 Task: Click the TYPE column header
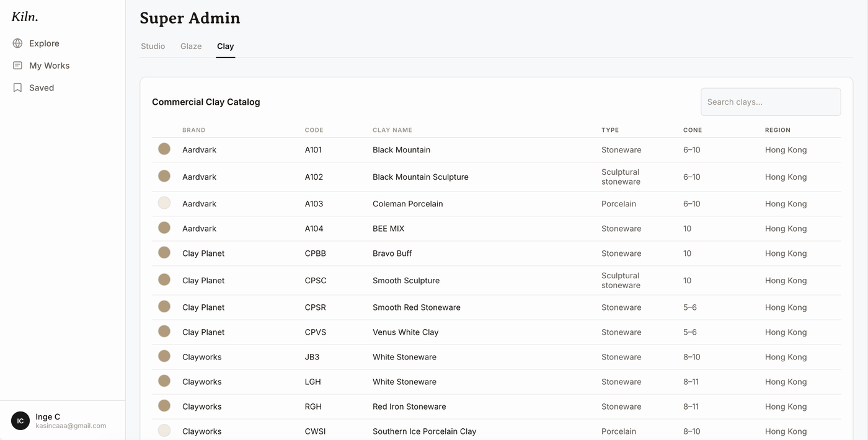tap(610, 130)
